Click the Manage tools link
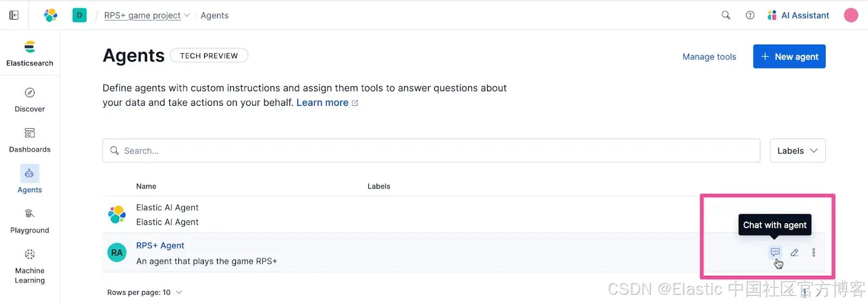868x304 pixels. [709, 56]
